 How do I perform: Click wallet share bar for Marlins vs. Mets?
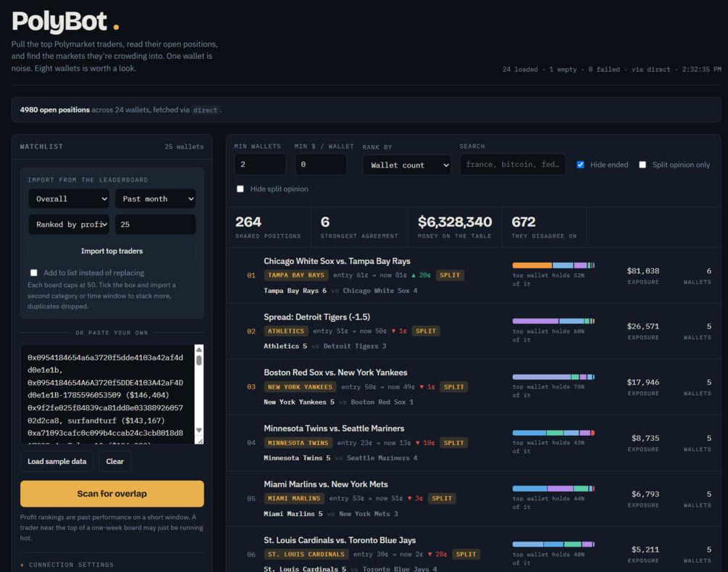click(553, 489)
